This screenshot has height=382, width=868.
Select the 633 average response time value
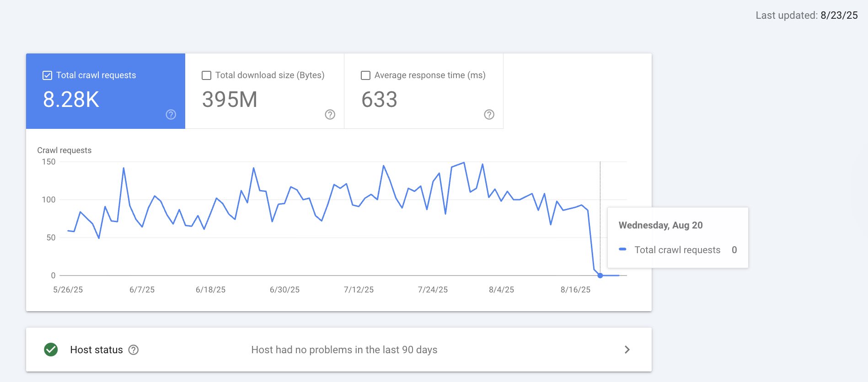379,100
